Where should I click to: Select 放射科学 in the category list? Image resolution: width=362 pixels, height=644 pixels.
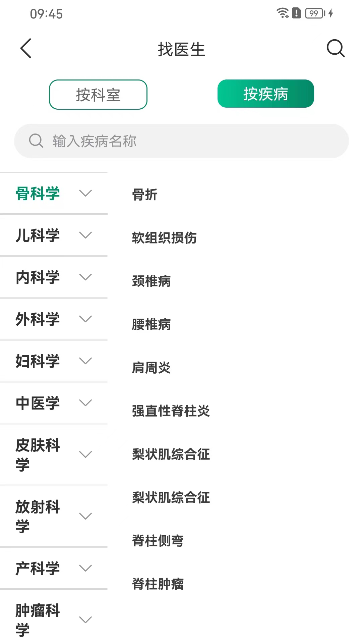38,516
